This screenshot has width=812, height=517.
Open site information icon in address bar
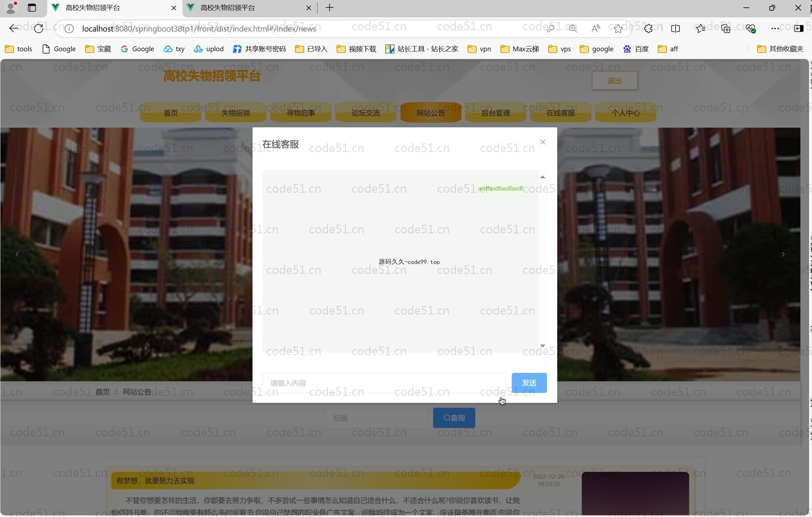coord(69,29)
